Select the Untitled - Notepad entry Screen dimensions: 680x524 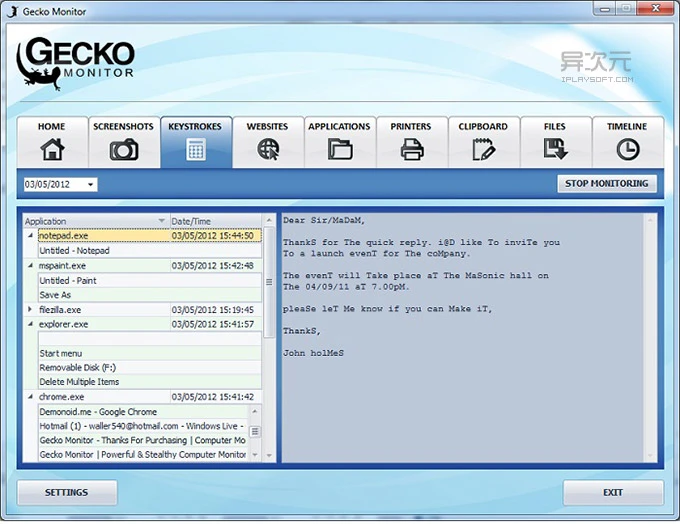pyautogui.click(x=150, y=251)
